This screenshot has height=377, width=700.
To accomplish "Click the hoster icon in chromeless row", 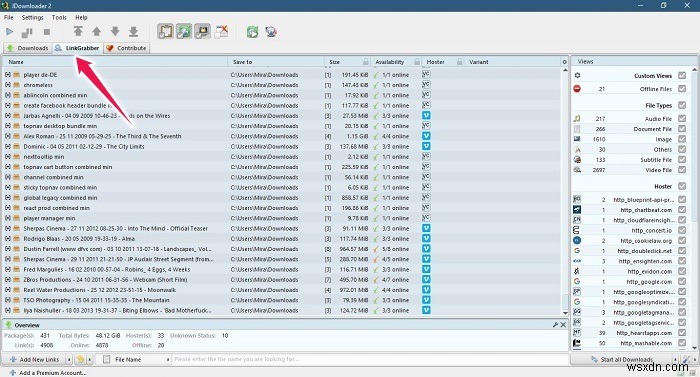I will (426, 85).
